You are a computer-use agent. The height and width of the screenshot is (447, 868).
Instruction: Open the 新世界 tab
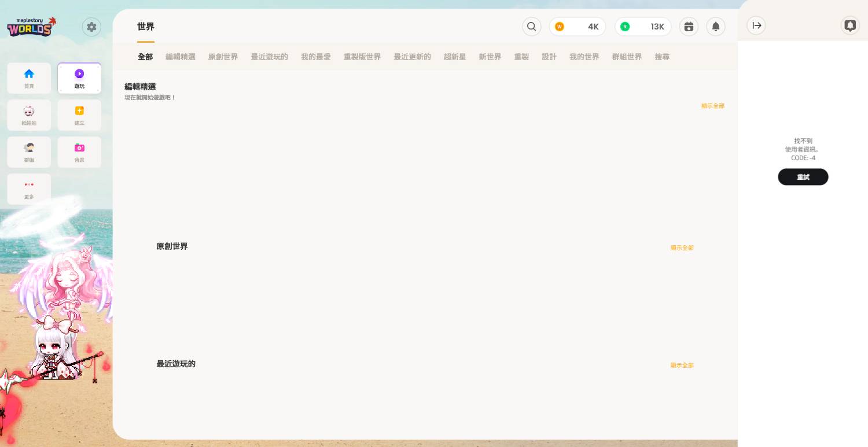click(x=490, y=57)
